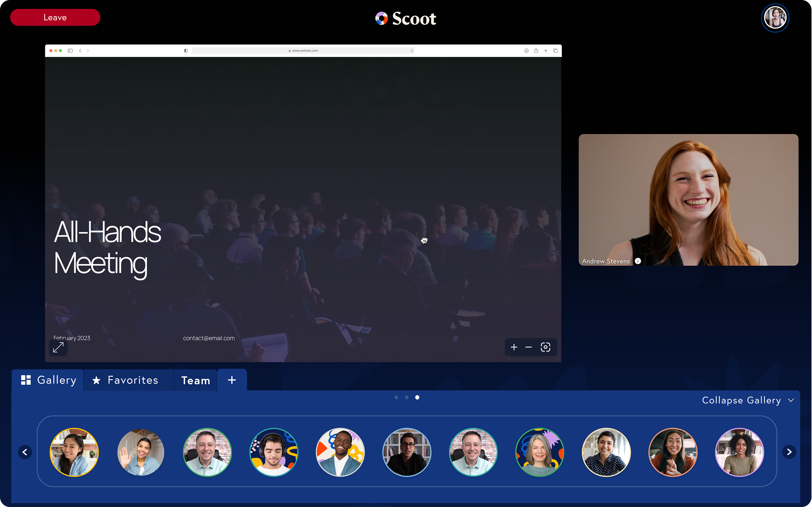812x507 pixels.
Task: Open info icon next to Andrew Stevens
Action: coord(638,261)
